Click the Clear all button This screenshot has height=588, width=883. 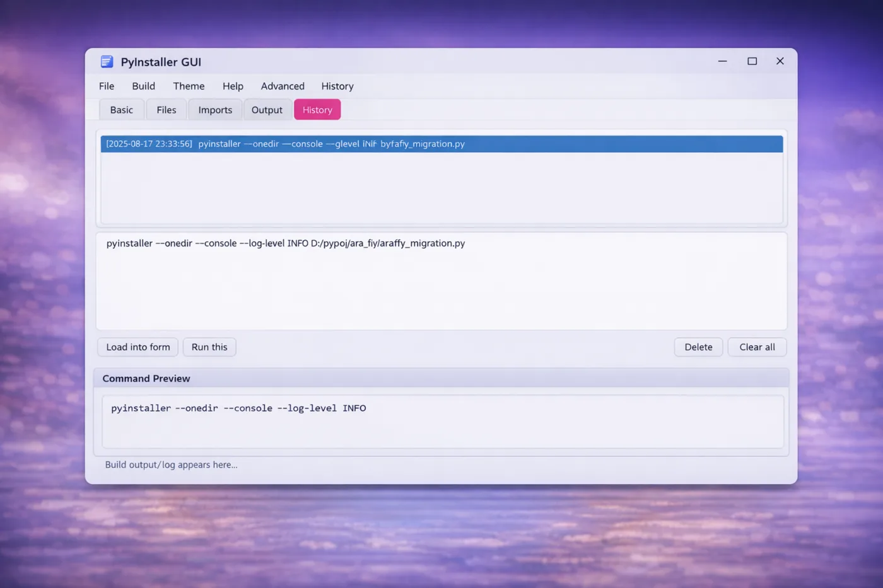pyautogui.click(x=757, y=347)
